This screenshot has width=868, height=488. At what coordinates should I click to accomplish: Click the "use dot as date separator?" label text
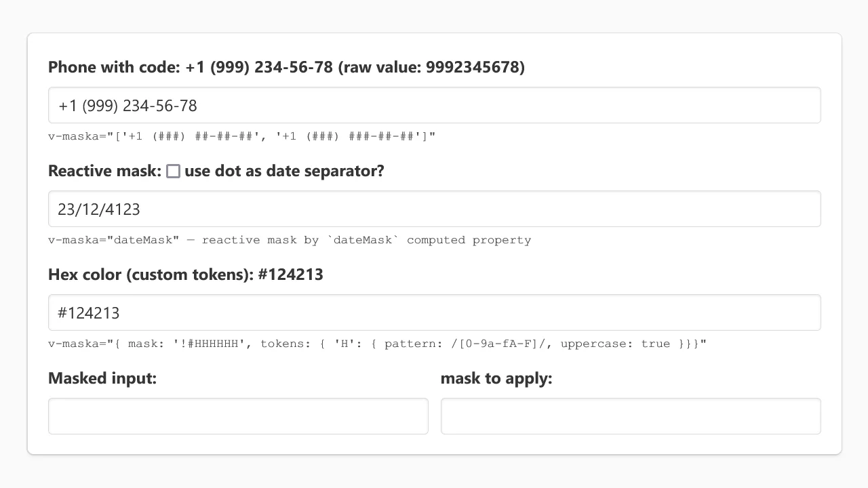[x=284, y=171]
